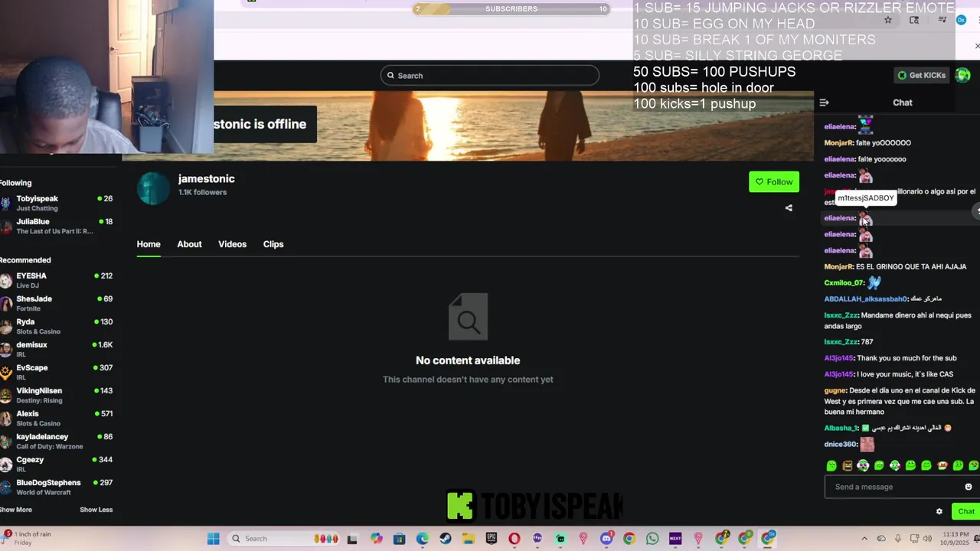Click the Windows taskbar Search box
This screenshot has height=551, width=980.
pyautogui.click(x=285, y=539)
